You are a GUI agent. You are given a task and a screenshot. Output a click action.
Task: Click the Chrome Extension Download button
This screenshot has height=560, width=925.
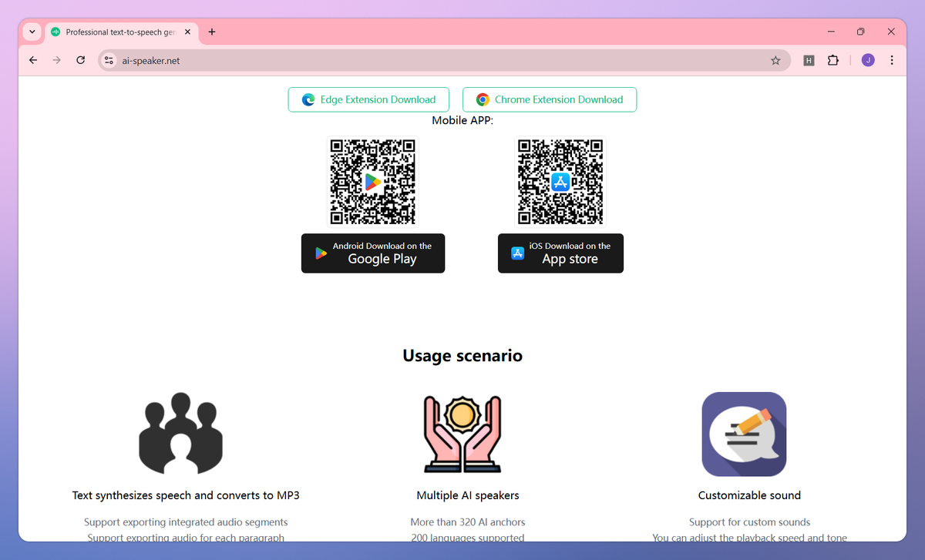[550, 99]
